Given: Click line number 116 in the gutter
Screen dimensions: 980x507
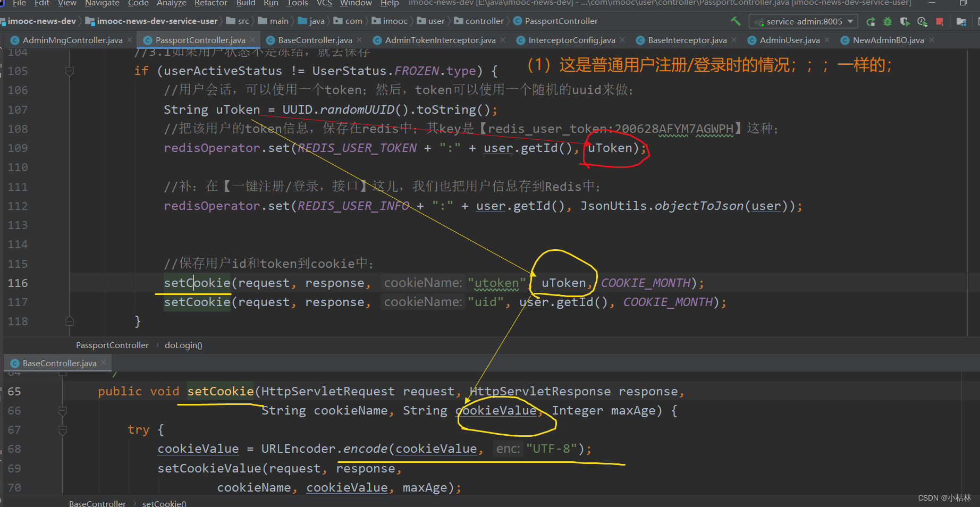Looking at the screenshot, I should pyautogui.click(x=18, y=283).
